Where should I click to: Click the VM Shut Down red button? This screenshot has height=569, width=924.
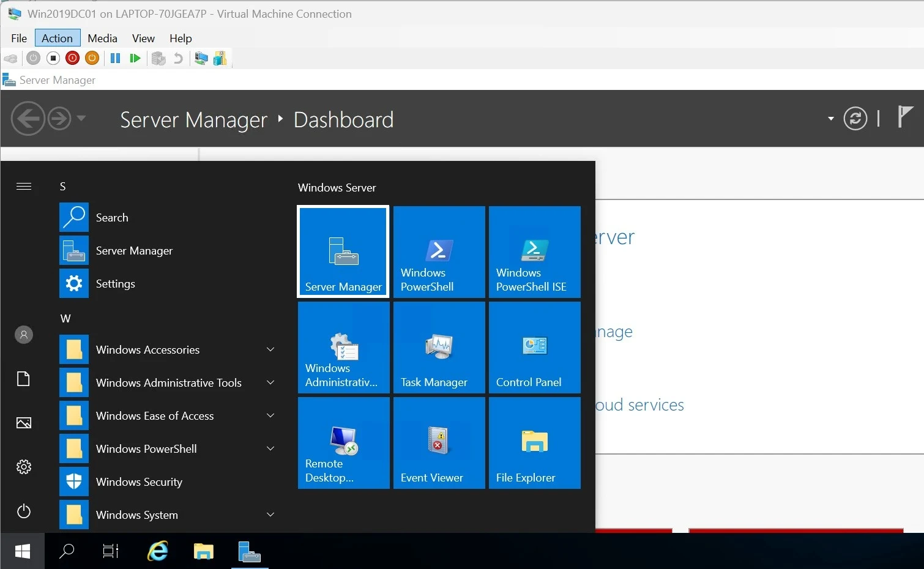[x=73, y=58]
